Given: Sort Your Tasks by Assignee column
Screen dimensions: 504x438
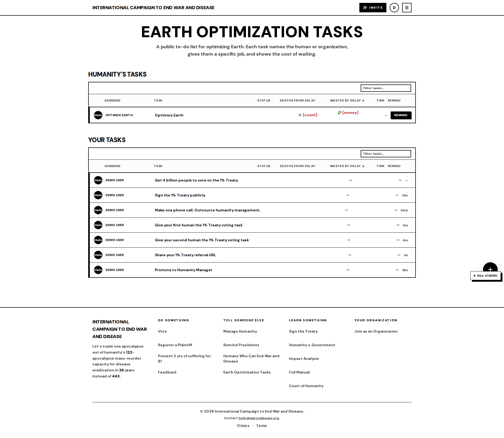Looking at the screenshot, I should tap(112, 166).
